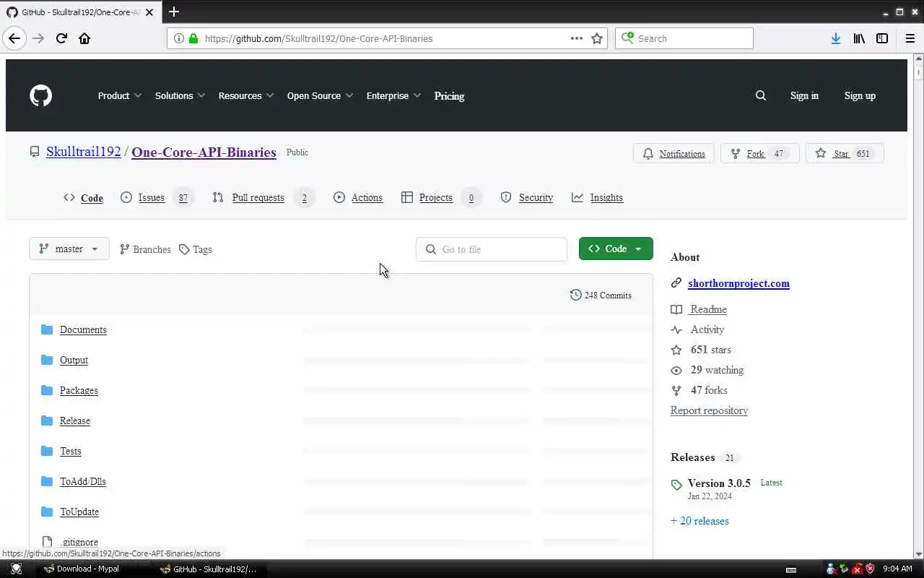
Task: Expand the Product menu
Action: [120, 95]
